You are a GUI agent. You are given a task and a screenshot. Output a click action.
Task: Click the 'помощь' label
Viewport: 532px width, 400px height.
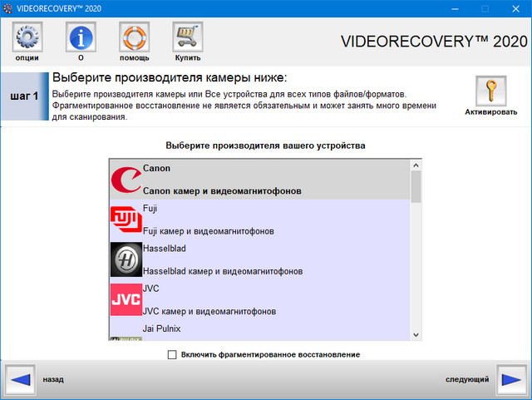point(135,57)
